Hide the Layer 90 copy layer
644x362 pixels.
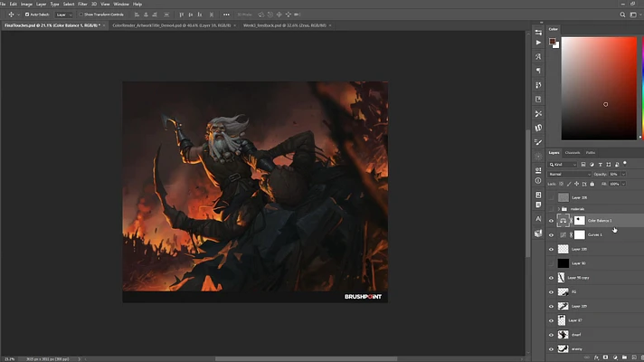tap(551, 278)
